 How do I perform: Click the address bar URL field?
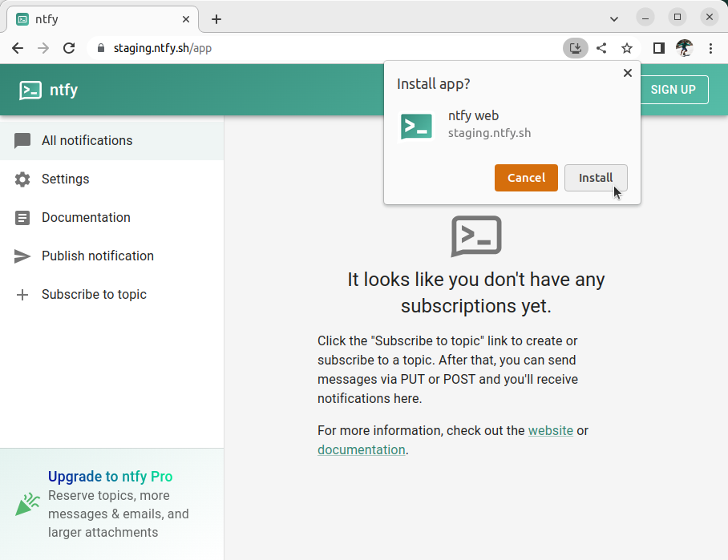[321, 48]
